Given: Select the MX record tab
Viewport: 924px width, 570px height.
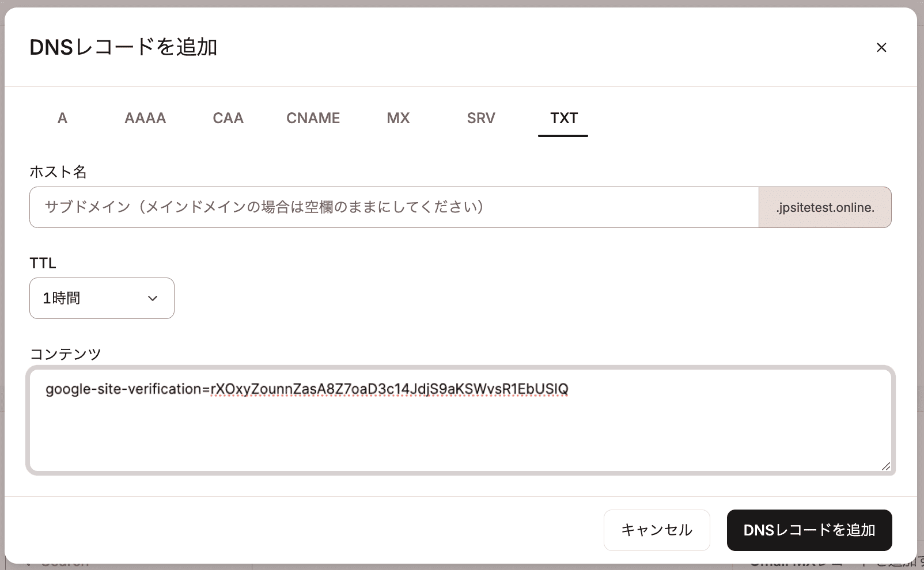Looking at the screenshot, I should [x=397, y=118].
